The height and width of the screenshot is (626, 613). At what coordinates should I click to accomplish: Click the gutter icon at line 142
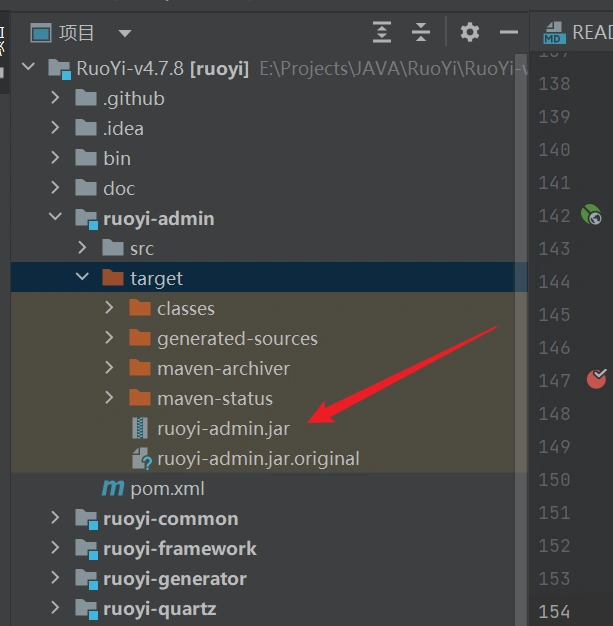pyautogui.click(x=592, y=215)
